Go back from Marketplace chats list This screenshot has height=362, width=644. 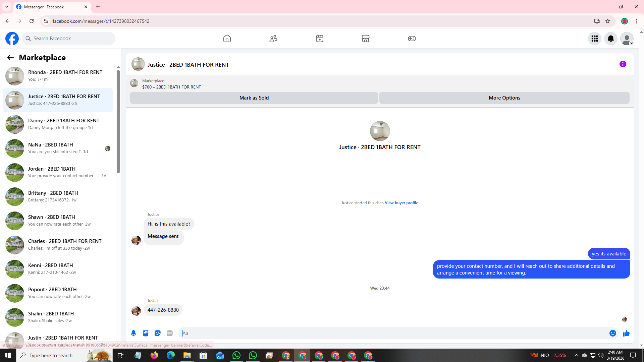(x=10, y=58)
